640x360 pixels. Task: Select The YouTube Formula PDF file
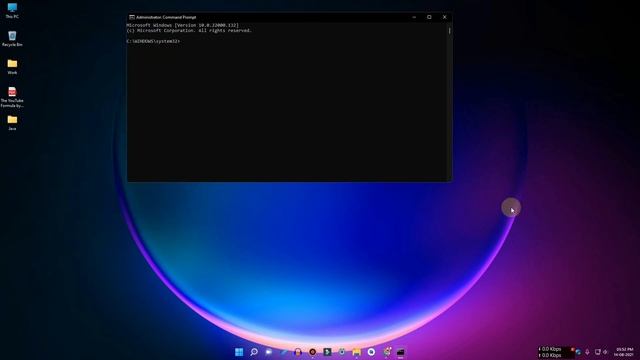12,97
